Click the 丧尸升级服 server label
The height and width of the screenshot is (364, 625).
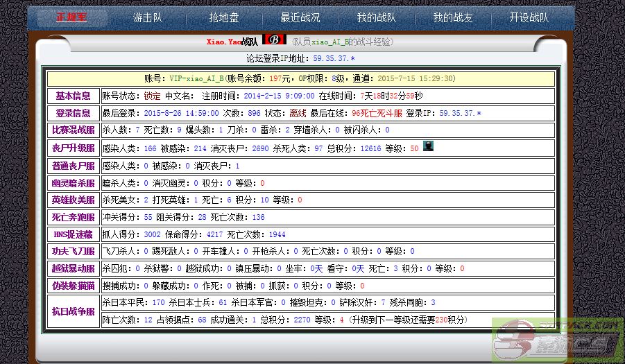click(x=73, y=148)
